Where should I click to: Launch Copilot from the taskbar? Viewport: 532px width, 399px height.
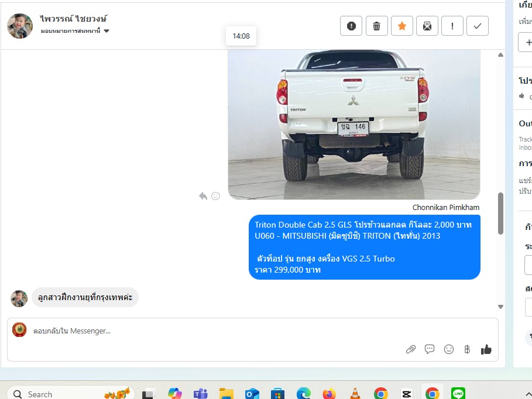pos(175,394)
